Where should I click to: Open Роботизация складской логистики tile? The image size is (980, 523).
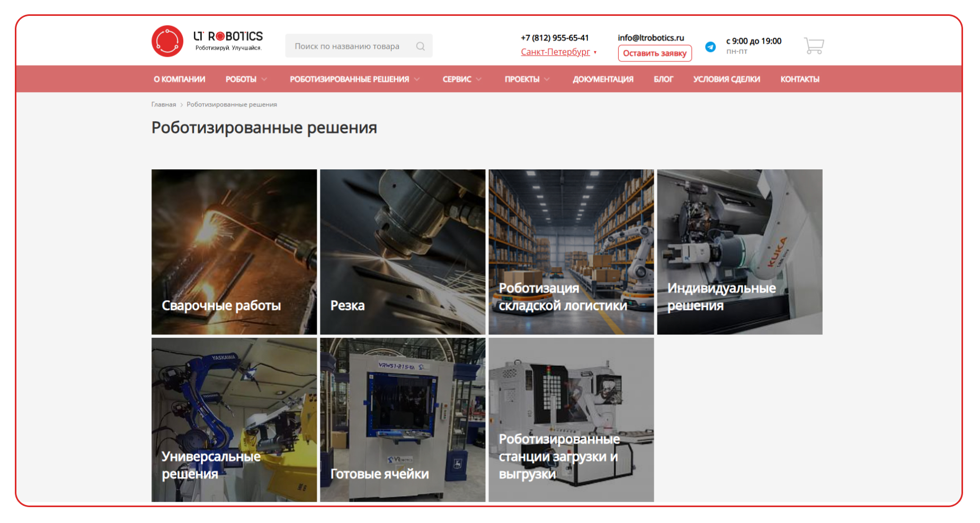571,252
